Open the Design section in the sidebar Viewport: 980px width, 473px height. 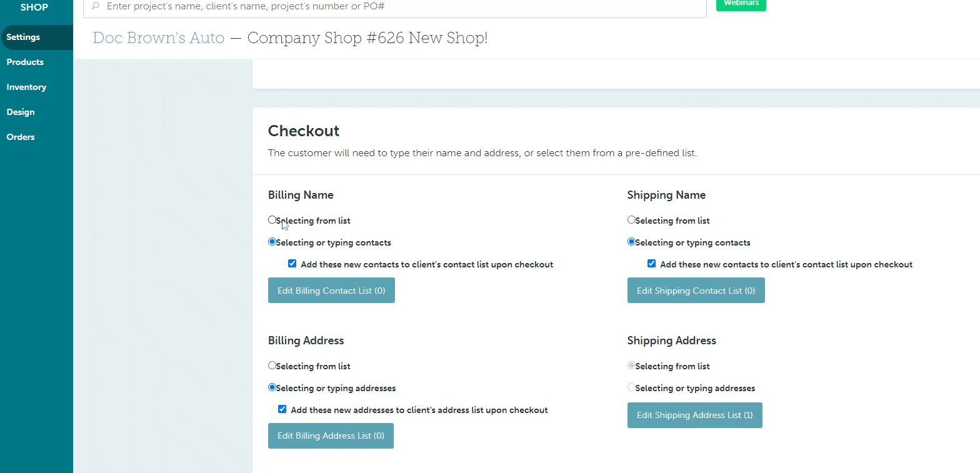tap(21, 112)
